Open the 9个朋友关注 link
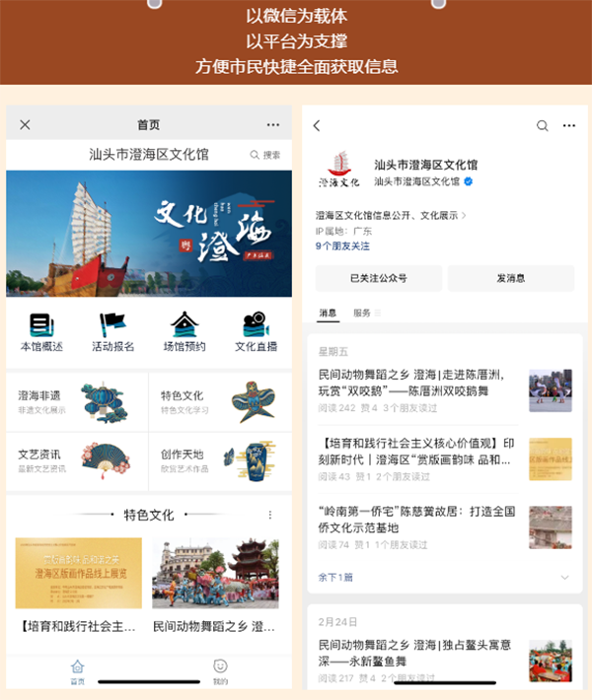The image size is (592, 700). 342,245
